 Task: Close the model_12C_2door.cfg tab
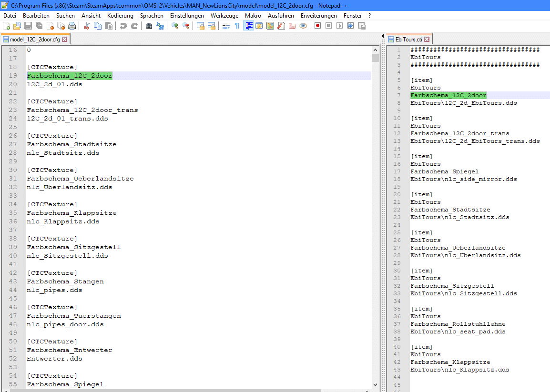click(65, 40)
